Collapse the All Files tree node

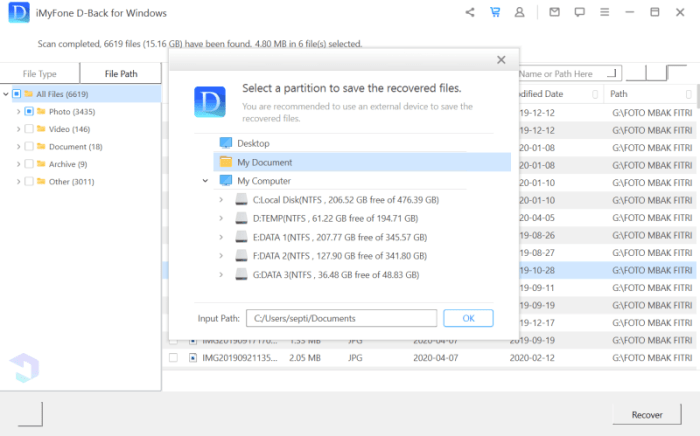6,94
